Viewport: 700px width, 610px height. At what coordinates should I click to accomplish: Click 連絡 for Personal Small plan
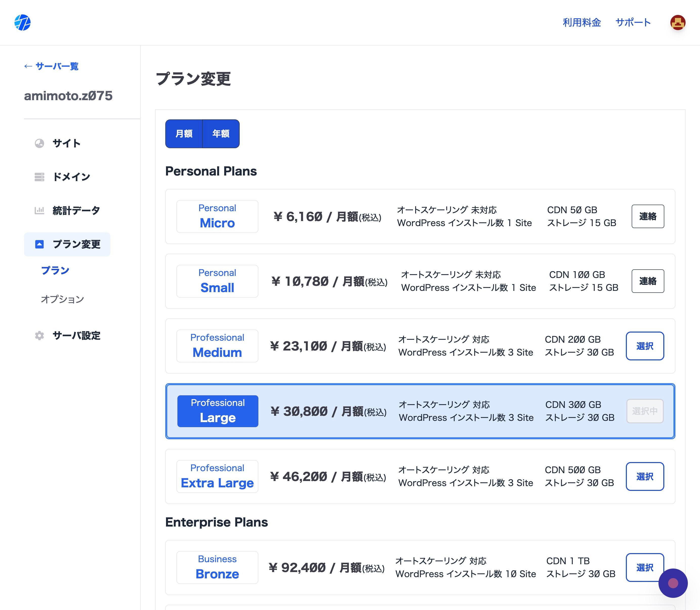tap(648, 281)
